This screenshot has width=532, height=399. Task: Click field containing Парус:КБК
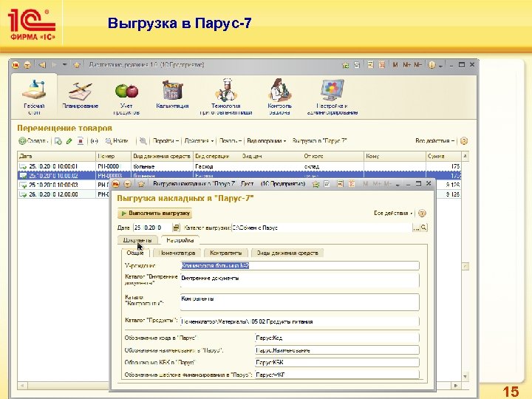(337, 362)
